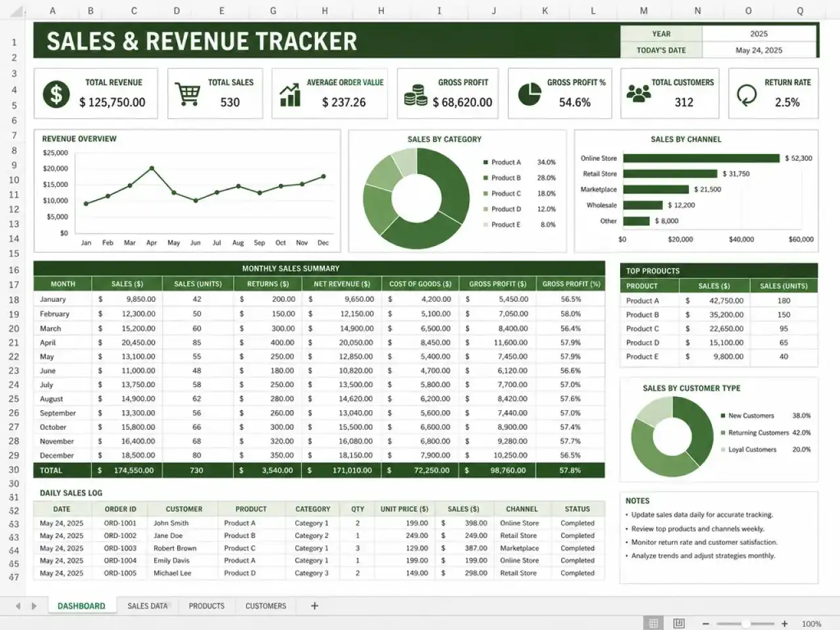Open the SALES DATA sheet tab
840x630 pixels.
tap(148, 606)
